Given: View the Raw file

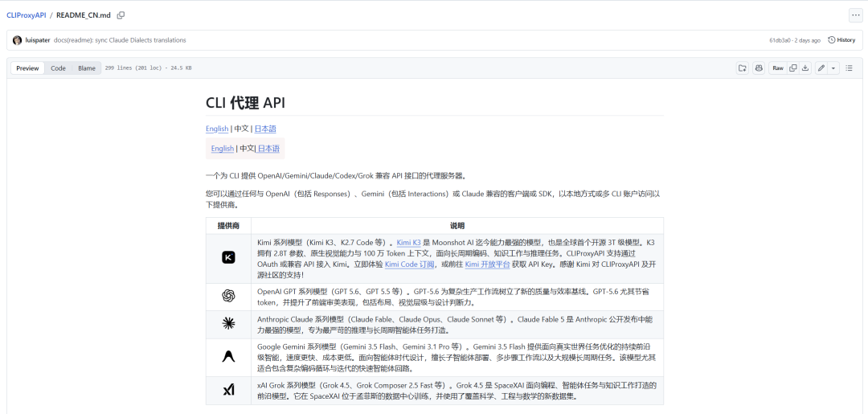Looking at the screenshot, I should click(x=778, y=68).
